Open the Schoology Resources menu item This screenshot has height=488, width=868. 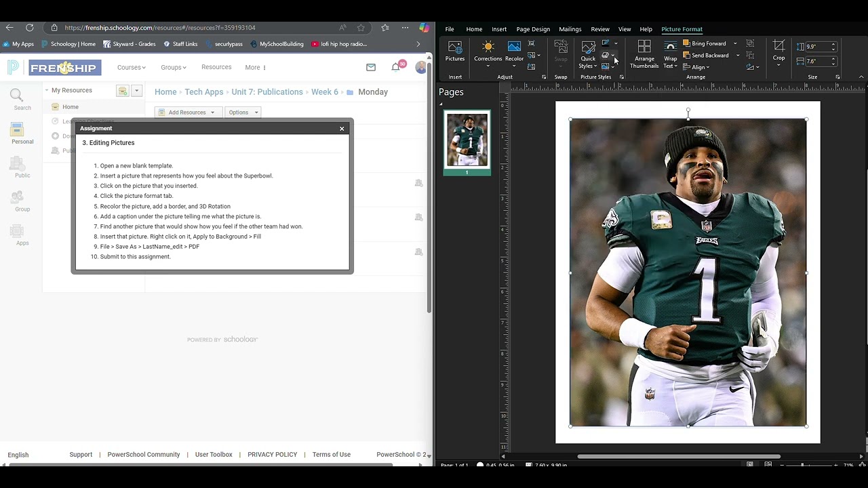[216, 67]
